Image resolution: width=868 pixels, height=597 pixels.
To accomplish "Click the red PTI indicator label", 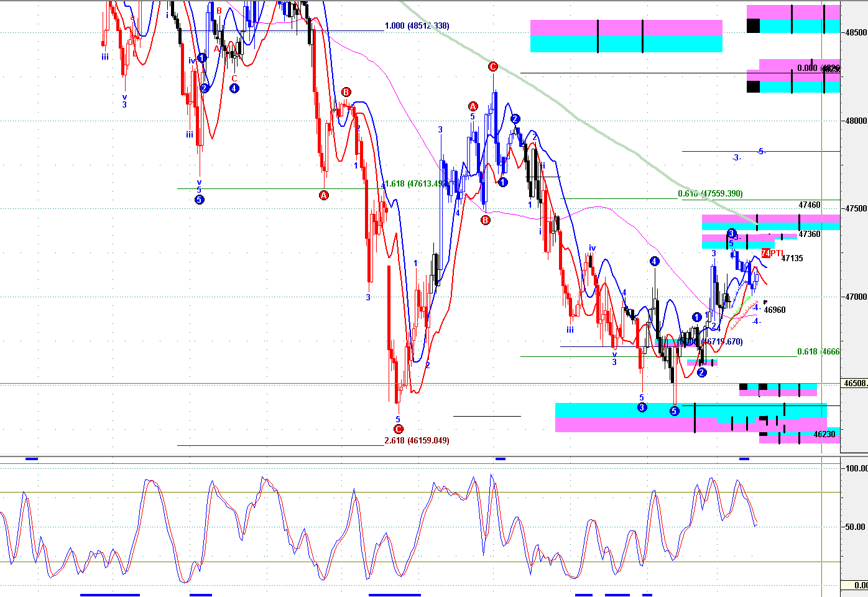I will (x=772, y=253).
